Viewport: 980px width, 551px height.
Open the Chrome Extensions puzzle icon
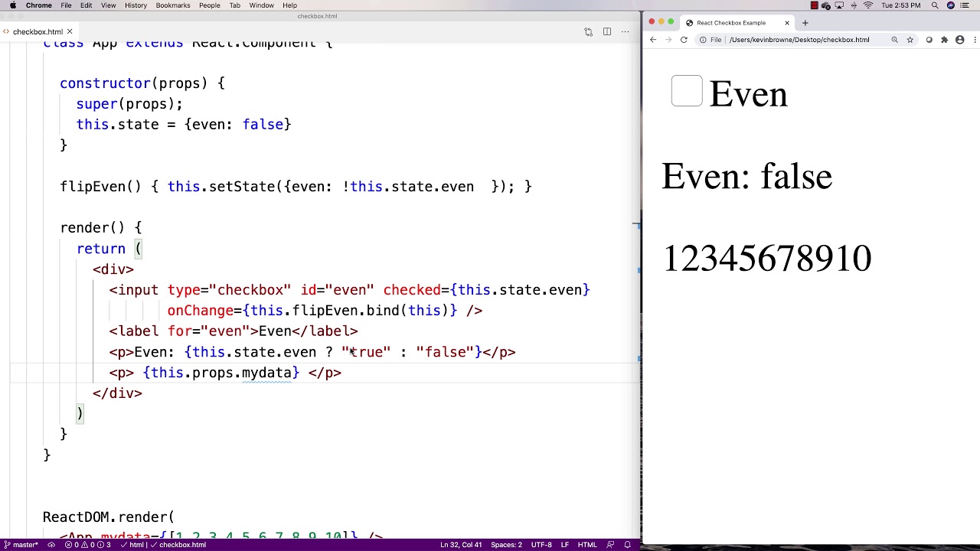point(944,40)
